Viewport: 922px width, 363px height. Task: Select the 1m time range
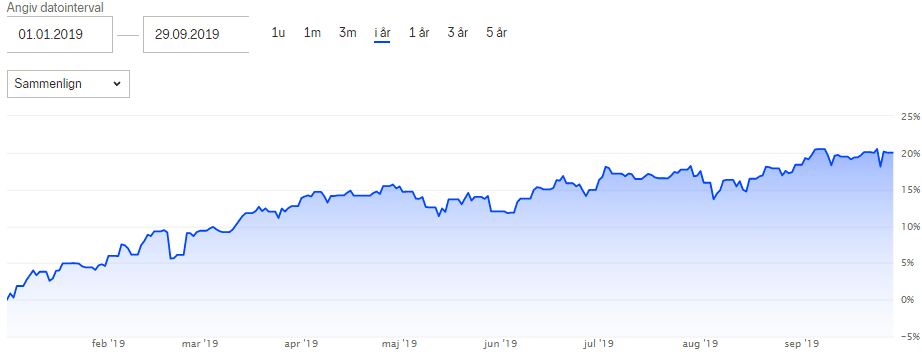click(x=312, y=33)
